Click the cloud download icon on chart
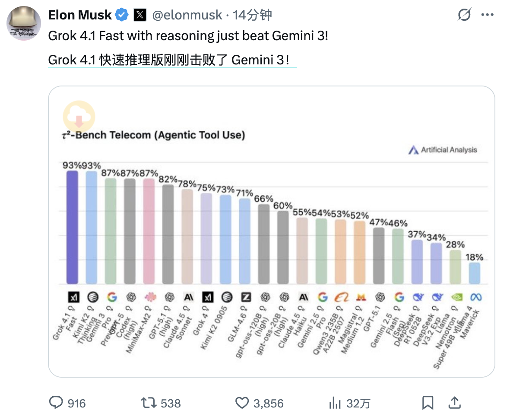This screenshot has height=420, width=507. [x=79, y=116]
